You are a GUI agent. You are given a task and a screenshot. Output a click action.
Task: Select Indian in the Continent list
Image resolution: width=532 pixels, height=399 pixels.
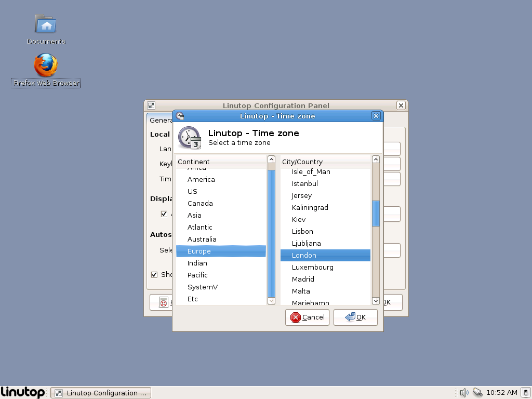[221, 263]
